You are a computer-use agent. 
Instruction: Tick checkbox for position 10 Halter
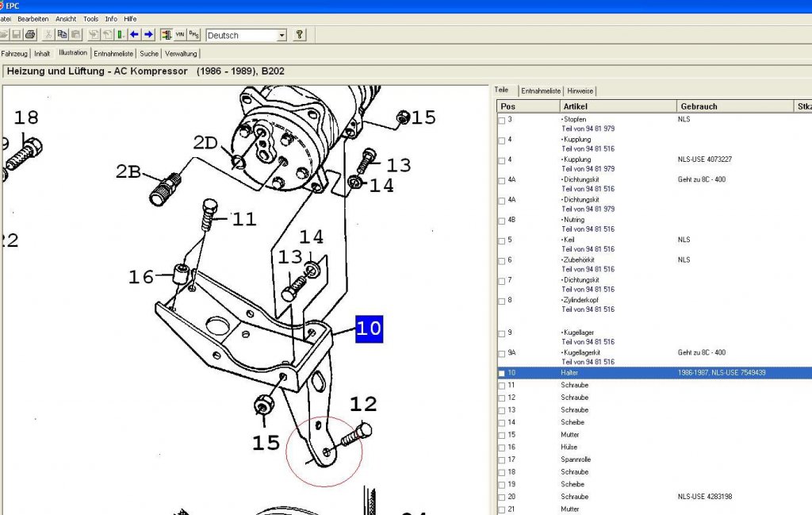pyautogui.click(x=501, y=373)
